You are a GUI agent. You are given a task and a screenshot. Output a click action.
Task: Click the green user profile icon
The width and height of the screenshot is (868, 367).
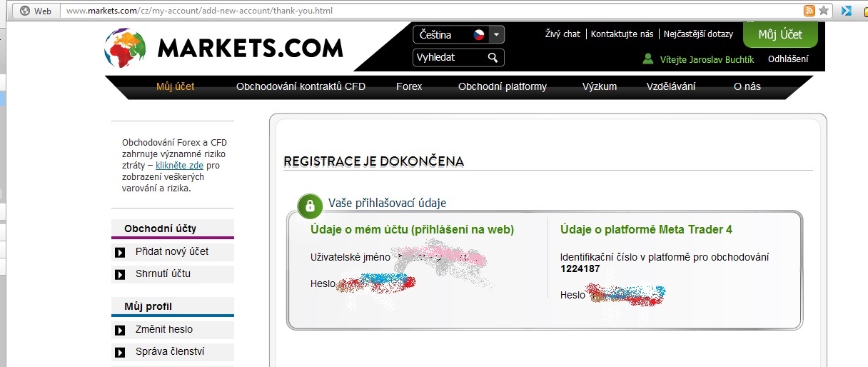click(648, 59)
